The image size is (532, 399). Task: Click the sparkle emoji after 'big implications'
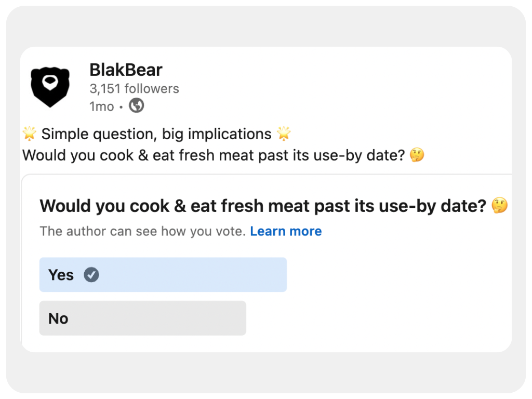click(284, 134)
